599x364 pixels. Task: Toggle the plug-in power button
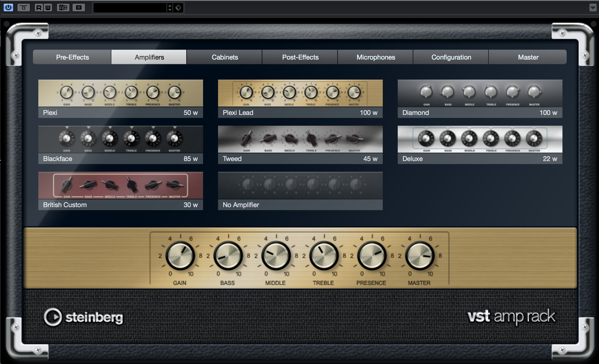8,7
